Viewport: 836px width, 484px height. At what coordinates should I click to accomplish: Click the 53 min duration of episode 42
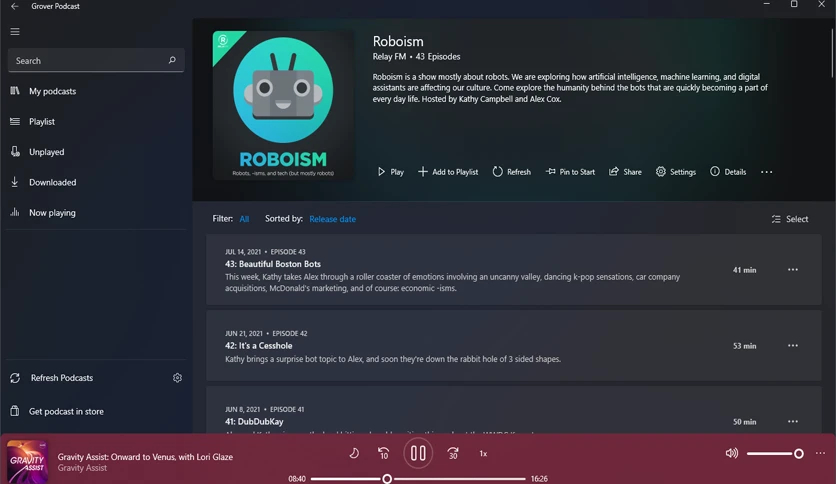coord(744,346)
